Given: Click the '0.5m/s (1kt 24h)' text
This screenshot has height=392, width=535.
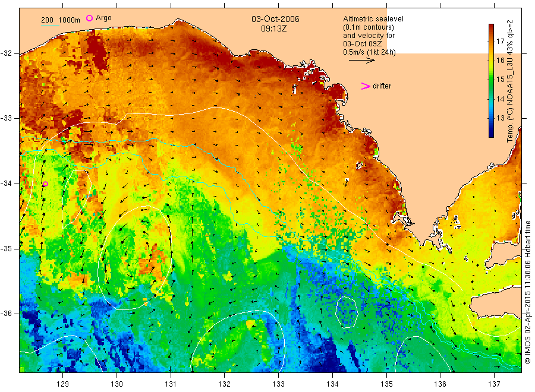Looking at the screenshot, I should pos(370,52).
